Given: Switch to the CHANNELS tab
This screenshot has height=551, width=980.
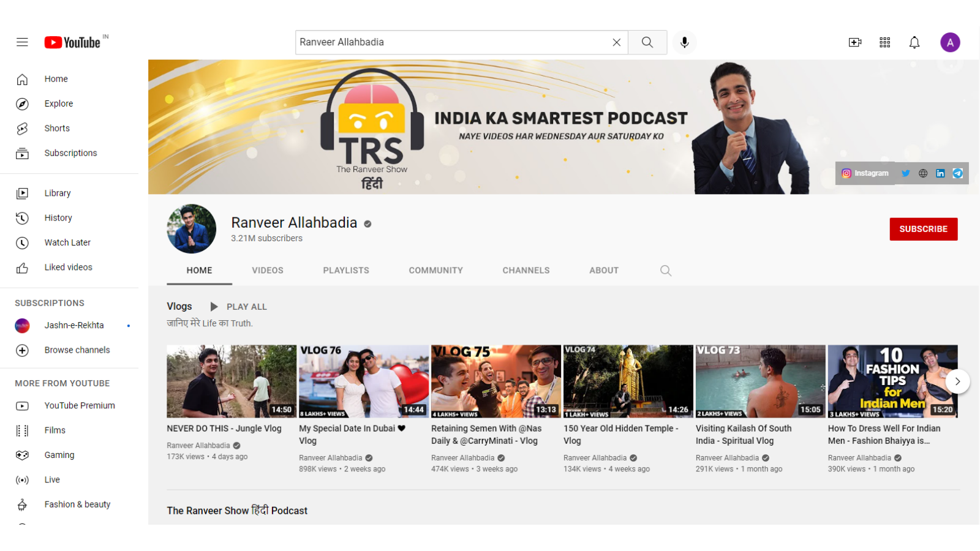Looking at the screenshot, I should (x=526, y=271).
